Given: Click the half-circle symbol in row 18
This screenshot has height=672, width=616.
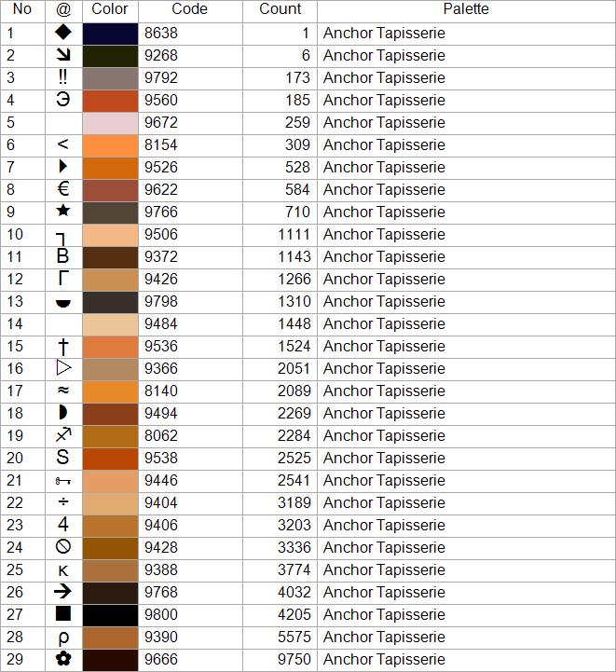Looking at the screenshot, I should pyautogui.click(x=63, y=413).
